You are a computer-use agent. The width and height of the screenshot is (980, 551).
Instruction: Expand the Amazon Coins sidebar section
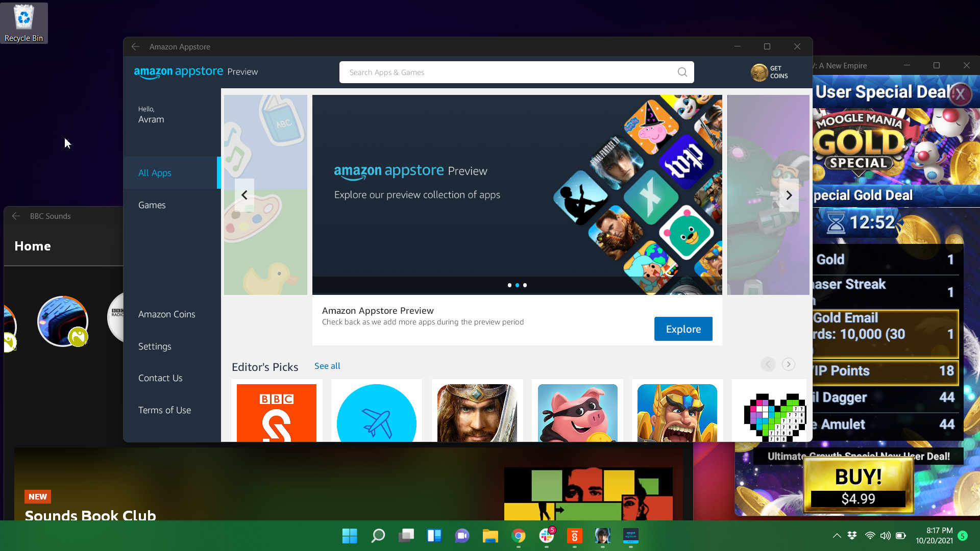coord(166,314)
